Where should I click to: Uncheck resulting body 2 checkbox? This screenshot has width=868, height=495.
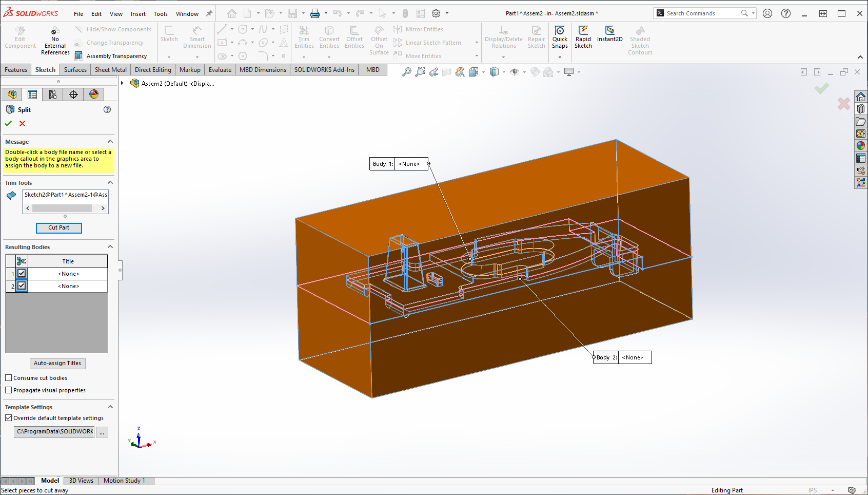pos(22,286)
